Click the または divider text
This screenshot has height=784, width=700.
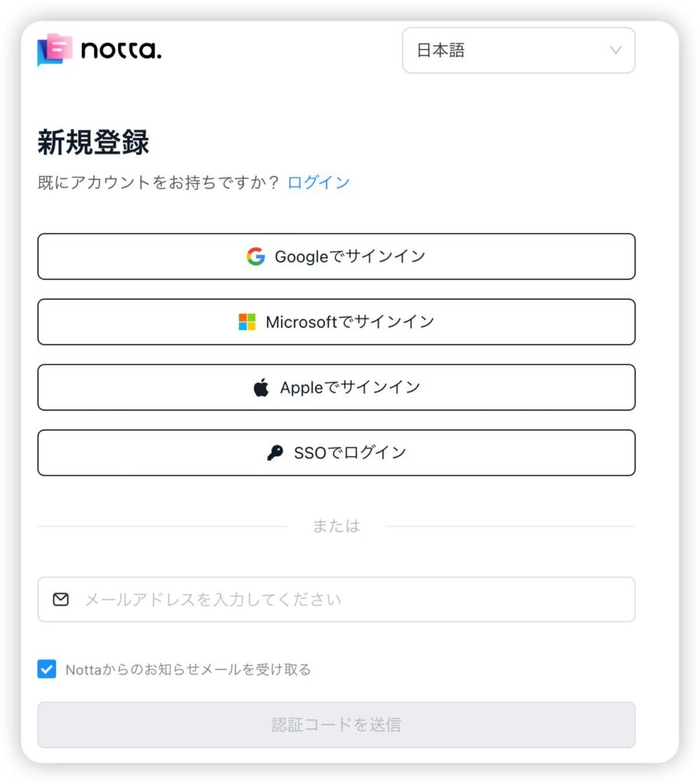click(336, 526)
